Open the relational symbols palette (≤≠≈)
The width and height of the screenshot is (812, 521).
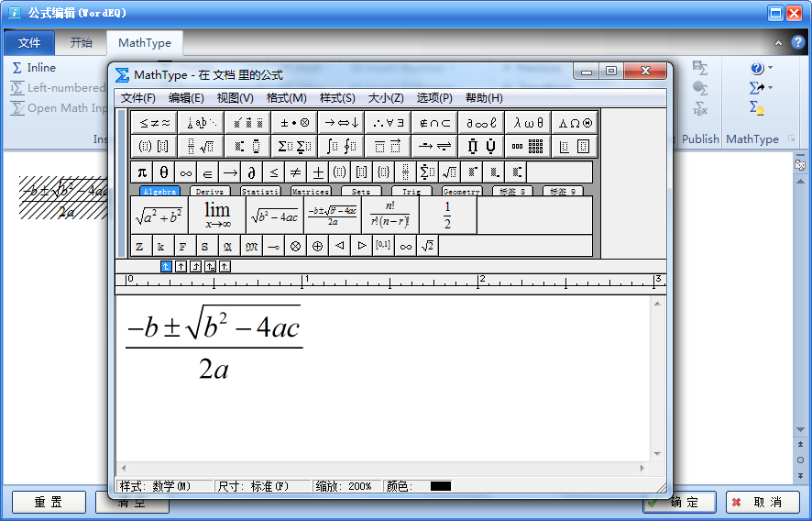pos(154,123)
